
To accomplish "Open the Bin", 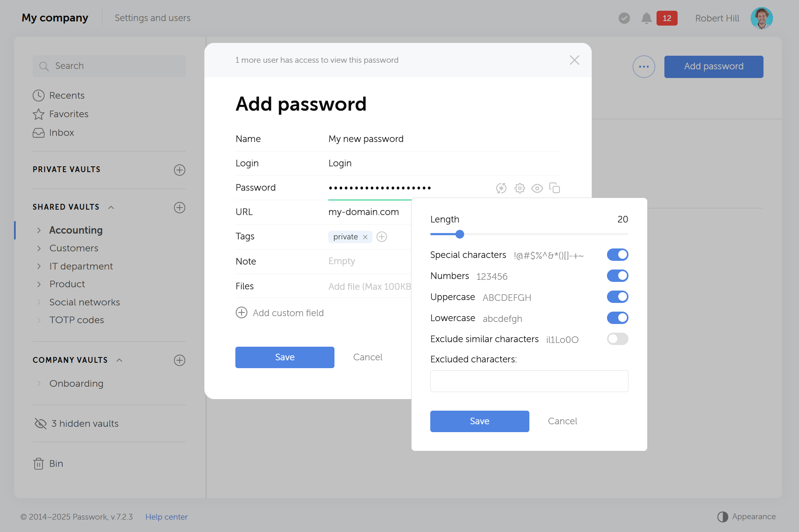I will tap(56, 463).
